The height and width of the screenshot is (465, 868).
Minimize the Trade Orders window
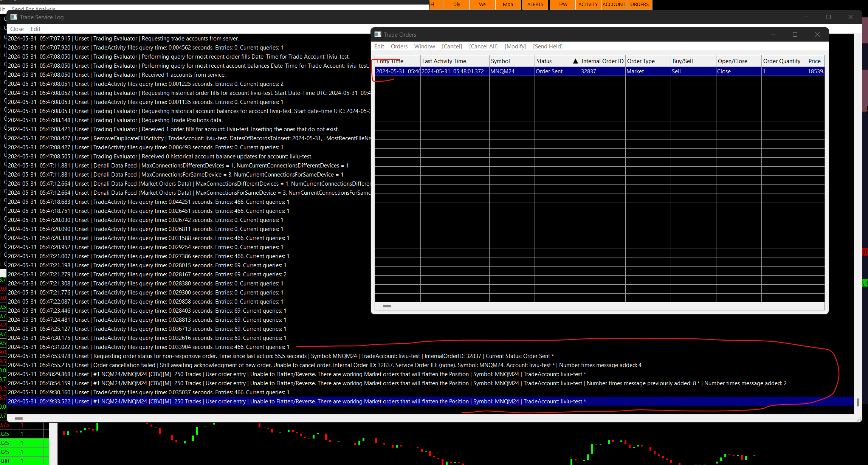(773, 34)
